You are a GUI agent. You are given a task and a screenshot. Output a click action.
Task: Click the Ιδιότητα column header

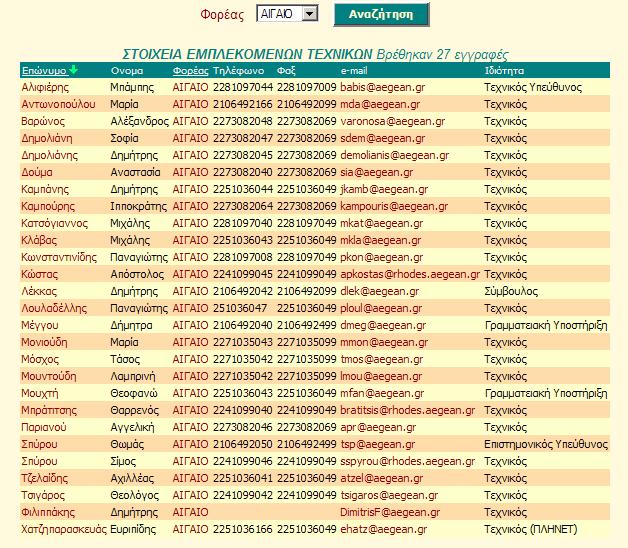click(504, 71)
